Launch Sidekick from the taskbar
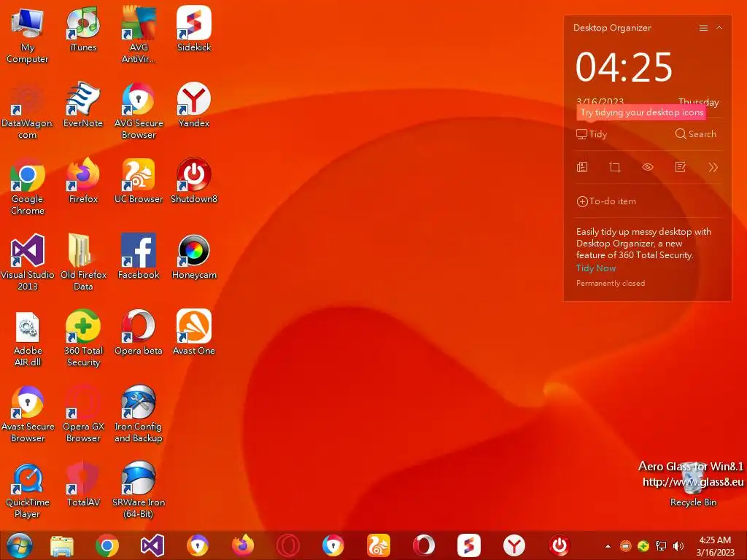The image size is (747, 560). [x=469, y=545]
